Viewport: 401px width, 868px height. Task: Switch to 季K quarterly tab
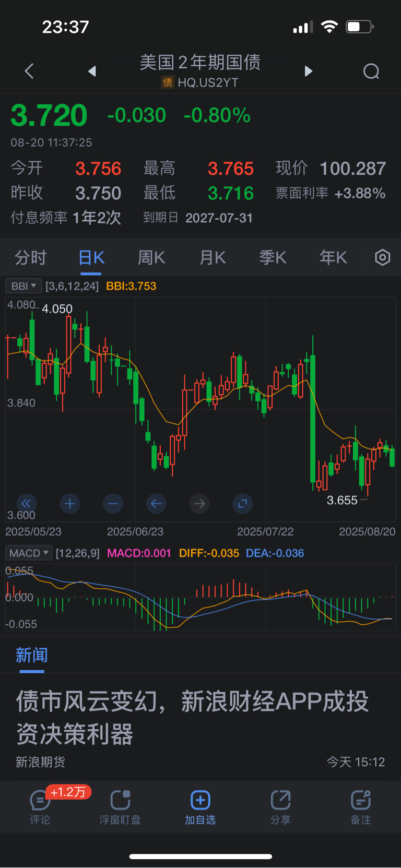pyautogui.click(x=273, y=257)
